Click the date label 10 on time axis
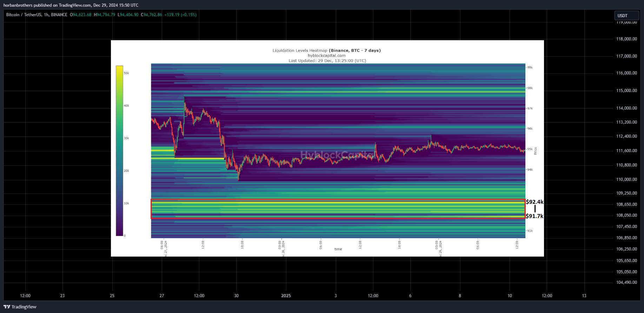The width and height of the screenshot is (644, 313). pyautogui.click(x=510, y=296)
